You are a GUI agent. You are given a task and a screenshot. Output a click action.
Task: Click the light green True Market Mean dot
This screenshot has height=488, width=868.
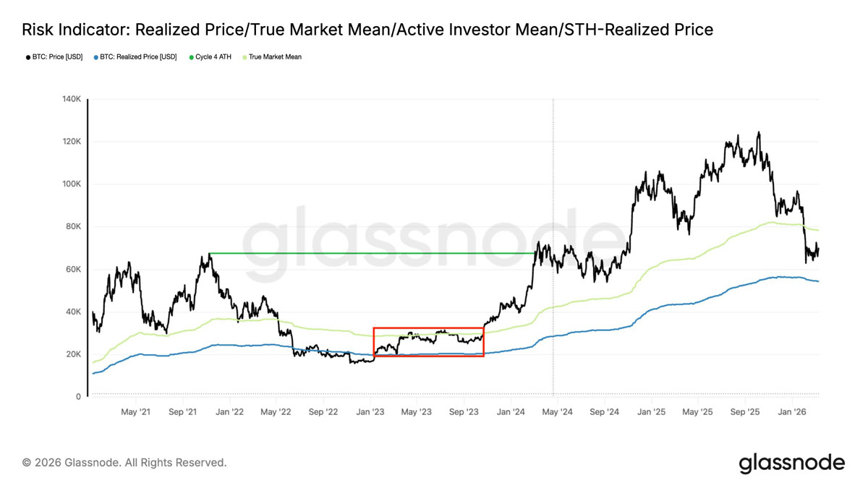[244, 56]
